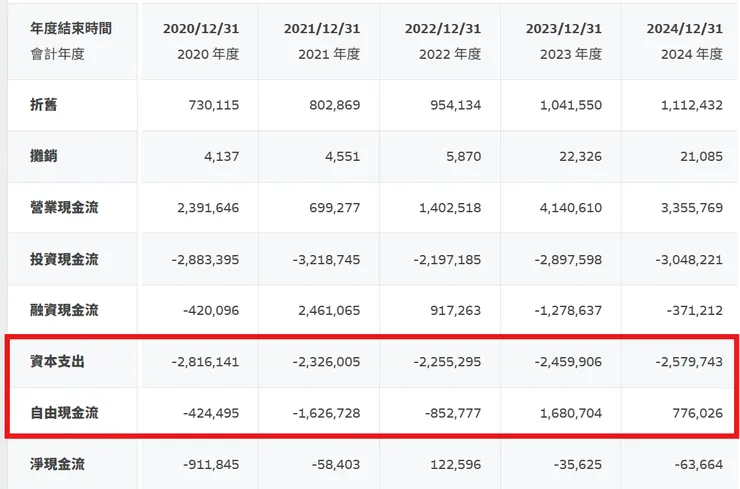Select the 2021/12/31 column header
Screen dimensions: 740x489
tap(324, 29)
